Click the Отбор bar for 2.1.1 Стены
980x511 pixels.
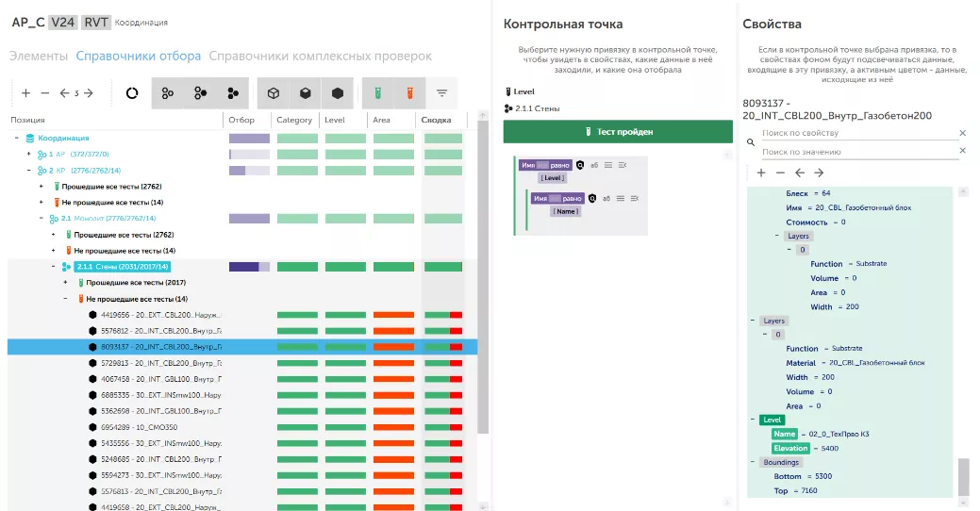click(x=249, y=267)
